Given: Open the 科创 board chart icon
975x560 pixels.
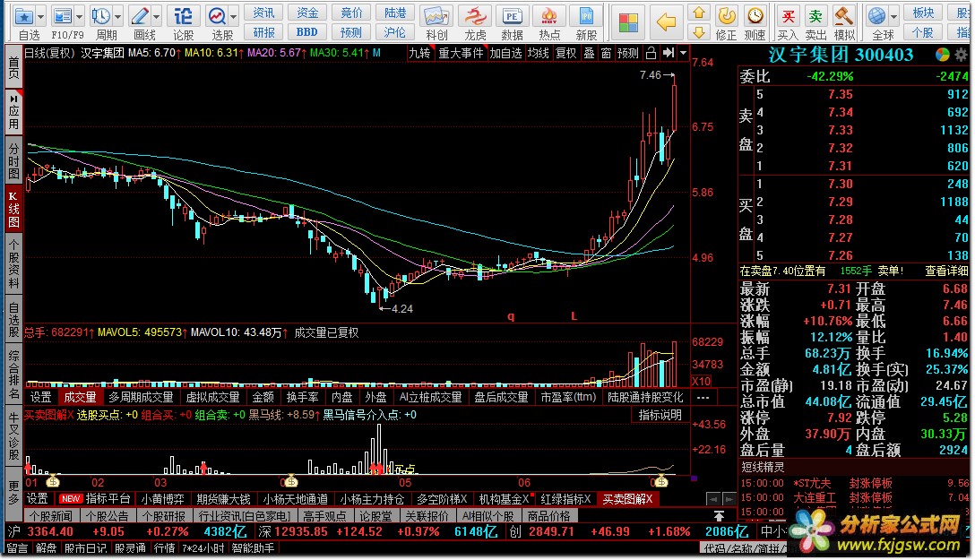Looking at the screenshot, I should pos(436,15).
